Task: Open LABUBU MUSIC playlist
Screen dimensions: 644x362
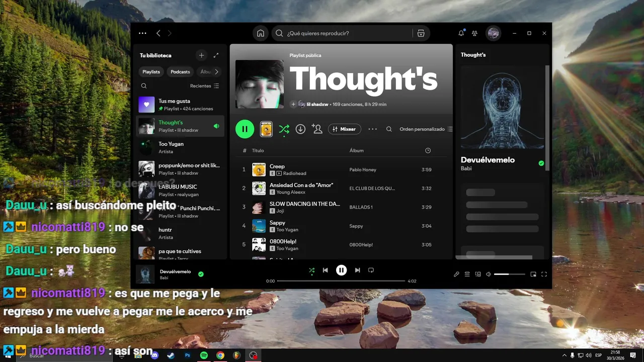Action: pyautogui.click(x=180, y=190)
